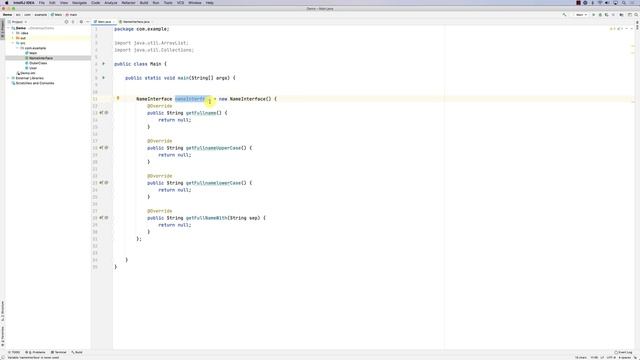Viewport: 640px width, 360px height.
Task: Click the green Run button in toolbar
Action: pos(593,15)
